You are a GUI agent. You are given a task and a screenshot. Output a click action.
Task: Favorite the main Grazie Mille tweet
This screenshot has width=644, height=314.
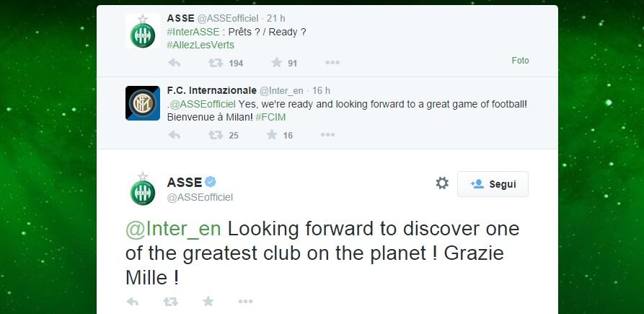click(208, 301)
